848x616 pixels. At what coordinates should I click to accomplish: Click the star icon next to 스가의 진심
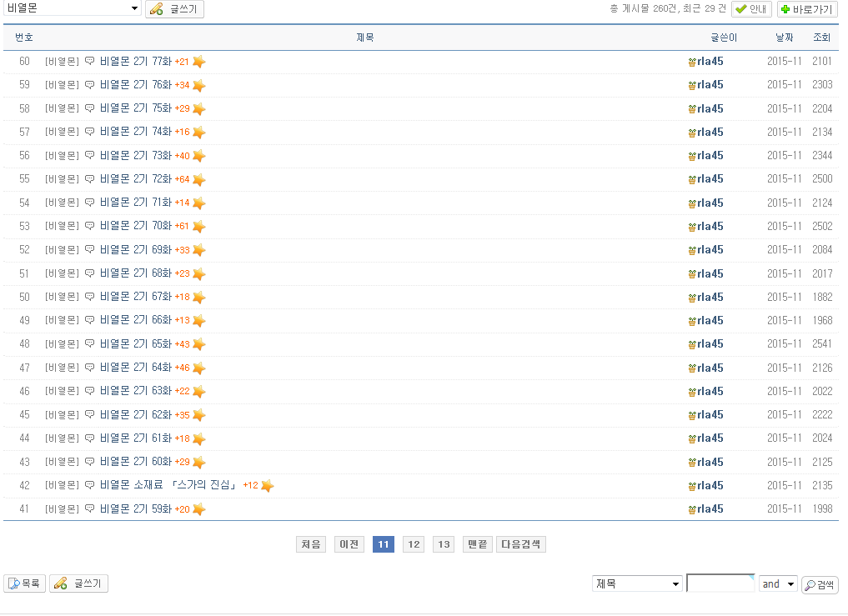(x=267, y=486)
